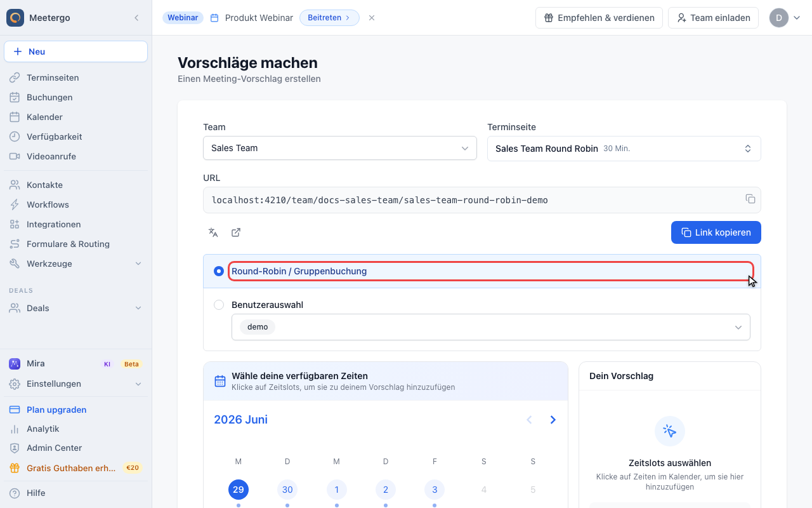Click the Link kopieren button
Screen dimensions: 812x508
716,232
